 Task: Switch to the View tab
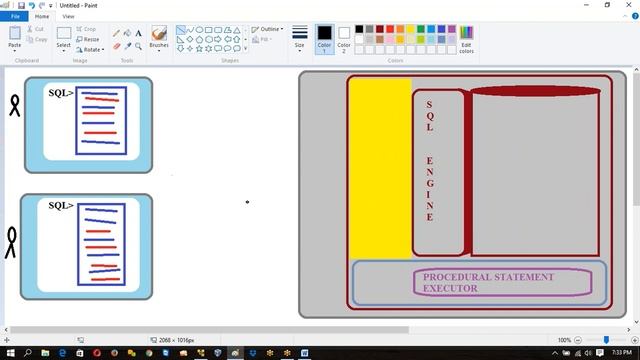[x=68, y=16]
